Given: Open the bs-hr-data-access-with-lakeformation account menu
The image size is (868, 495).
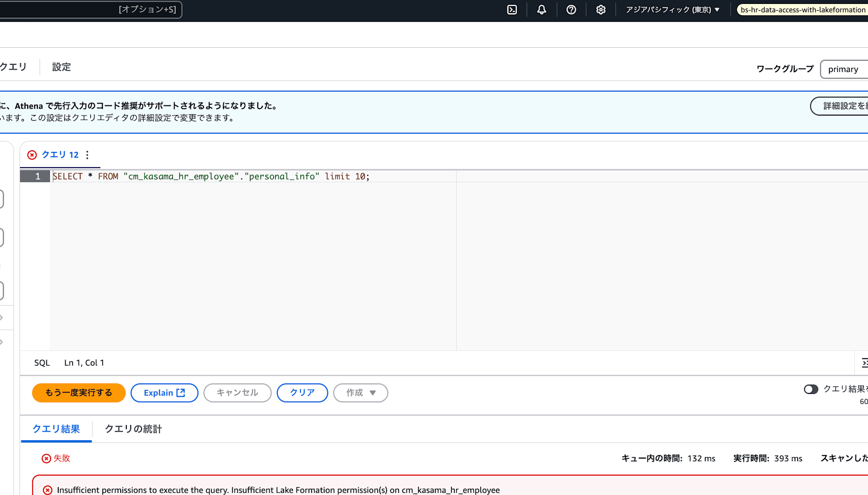Looking at the screenshot, I should 802,10.
